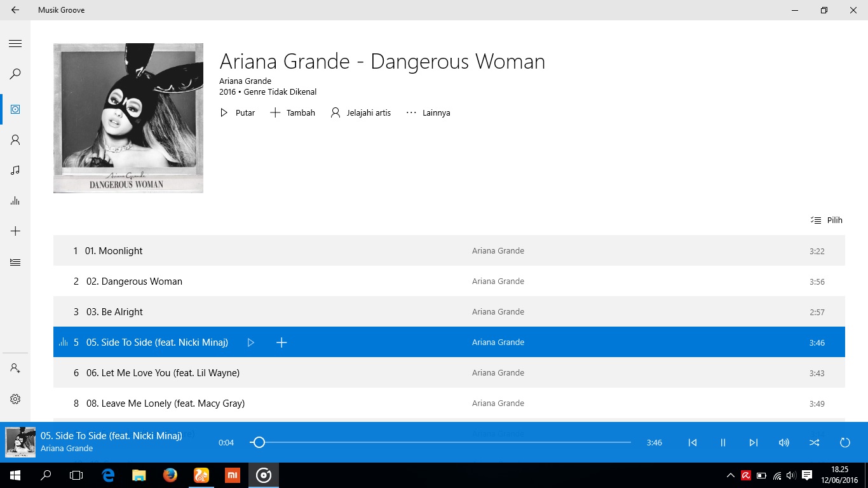Click the now playing album thumbnail
Screen dimensions: 868x488
(20, 442)
